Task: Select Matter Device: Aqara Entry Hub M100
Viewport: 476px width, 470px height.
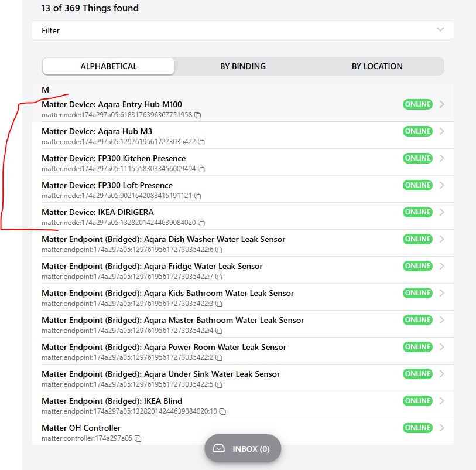Action: tap(112, 104)
